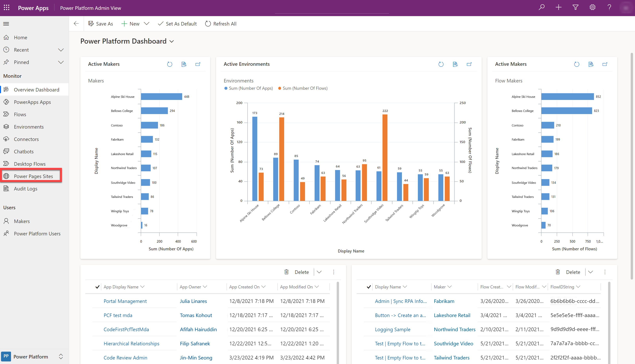Click the filter icon in top bar
The image size is (635, 364).
(x=576, y=8)
